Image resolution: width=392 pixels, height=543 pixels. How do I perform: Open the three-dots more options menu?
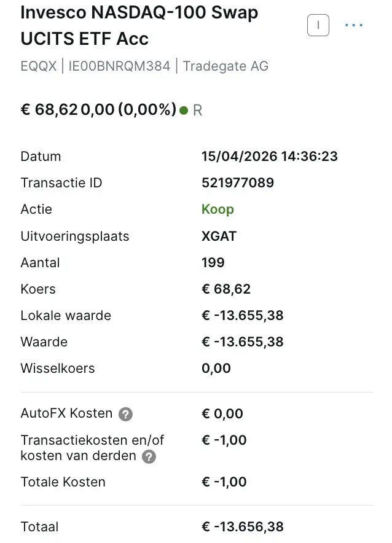pyautogui.click(x=354, y=25)
